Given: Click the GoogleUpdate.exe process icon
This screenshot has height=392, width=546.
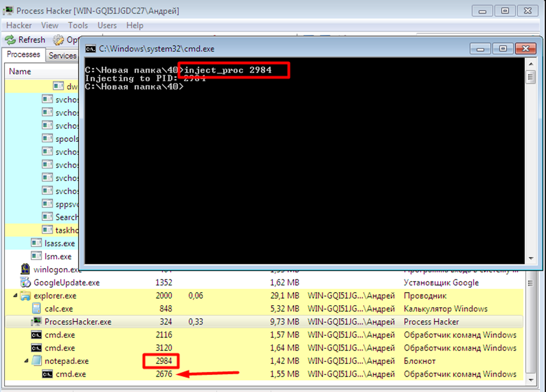Looking at the screenshot, I should (x=25, y=282).
